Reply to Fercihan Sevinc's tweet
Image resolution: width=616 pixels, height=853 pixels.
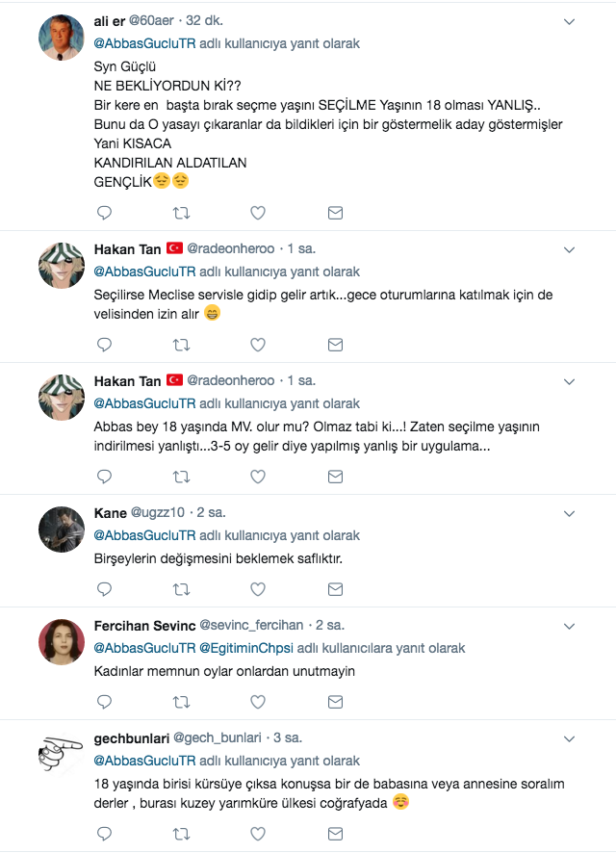105,703
